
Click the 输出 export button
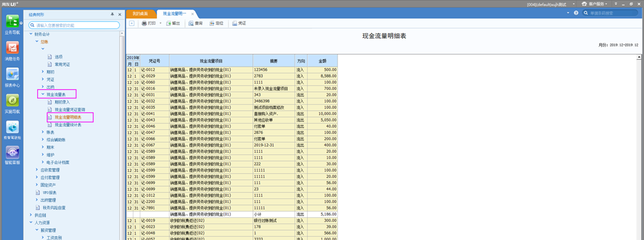click(x=173, y=23)
